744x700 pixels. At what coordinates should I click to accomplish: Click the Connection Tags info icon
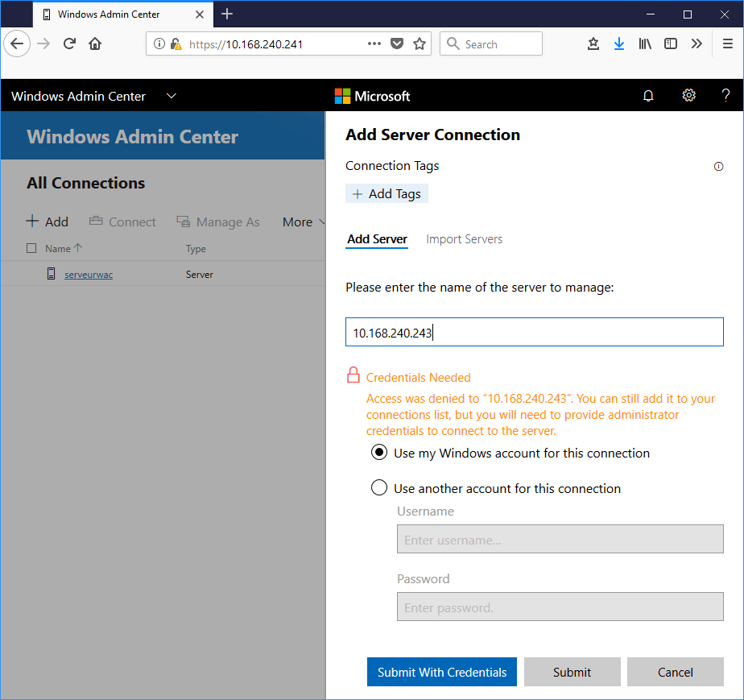(718, 166)
